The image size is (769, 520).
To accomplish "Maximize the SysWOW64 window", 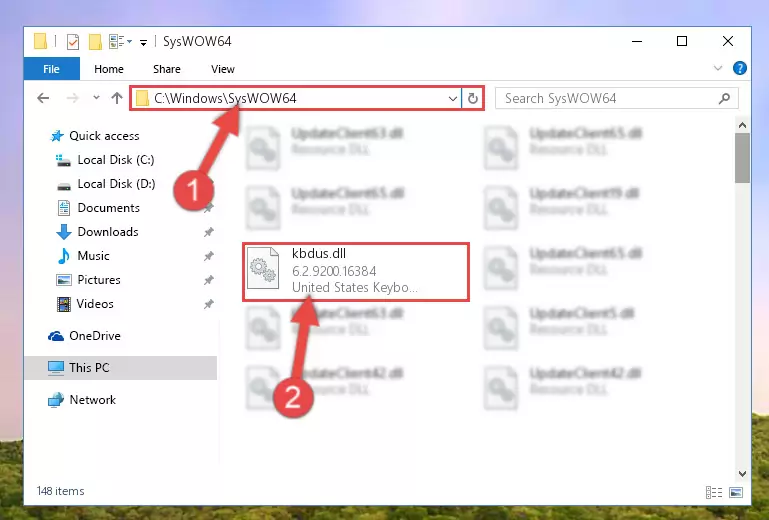I will click(x=682, y=42).
